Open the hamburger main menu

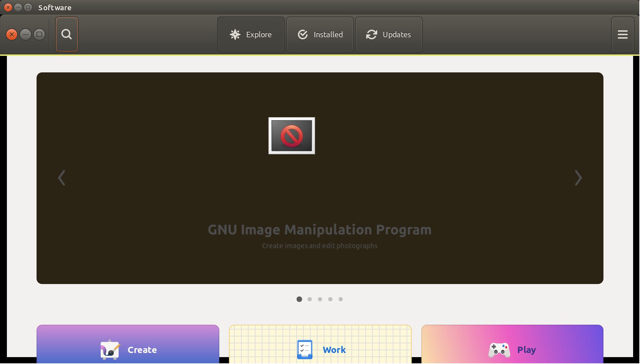pyautogui.click(x=622, y=34)
